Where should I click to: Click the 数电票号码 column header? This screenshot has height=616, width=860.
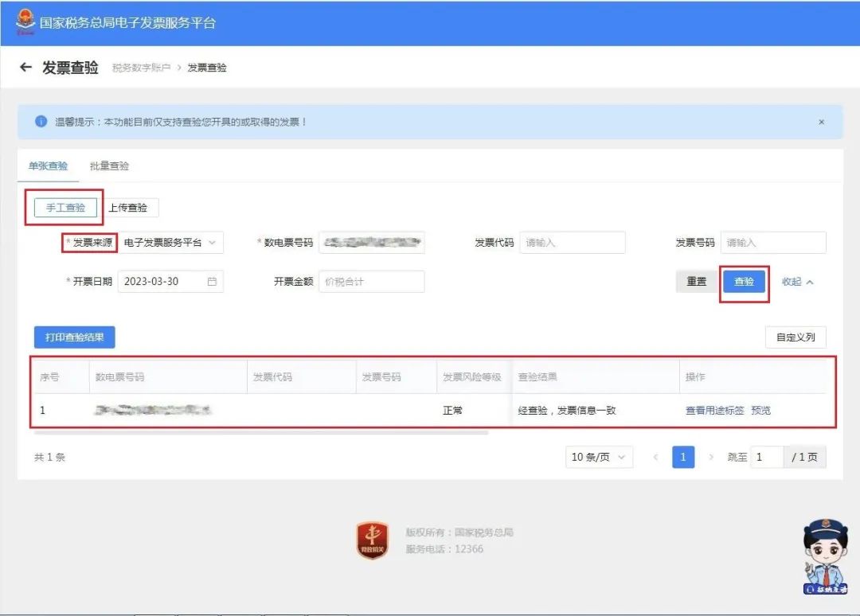168,376
